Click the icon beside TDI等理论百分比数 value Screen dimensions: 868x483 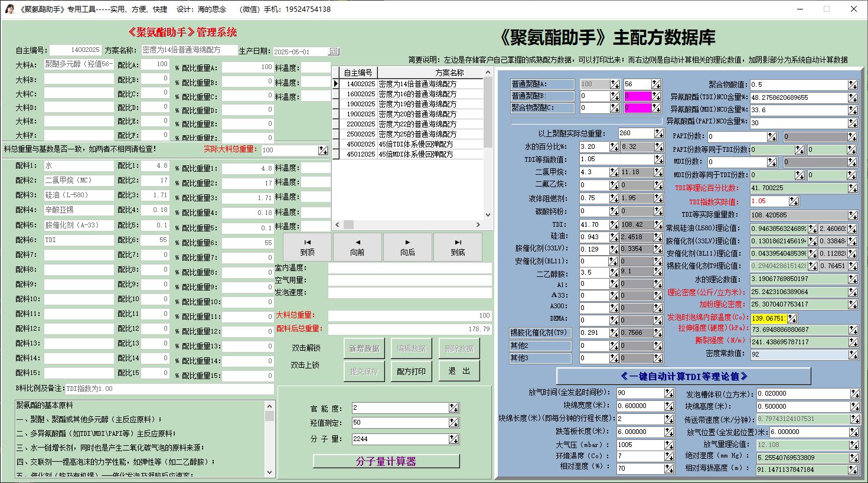coord(853,188)
